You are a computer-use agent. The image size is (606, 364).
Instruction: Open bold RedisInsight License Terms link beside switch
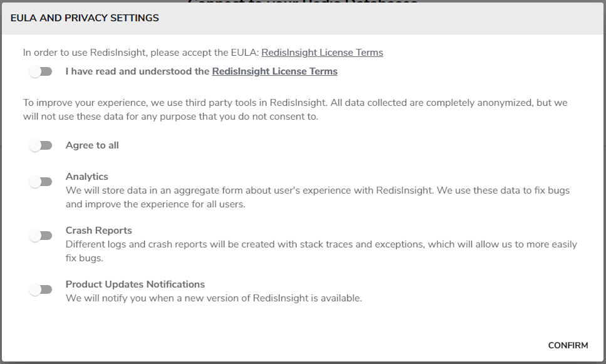click(x=274, y=71)
